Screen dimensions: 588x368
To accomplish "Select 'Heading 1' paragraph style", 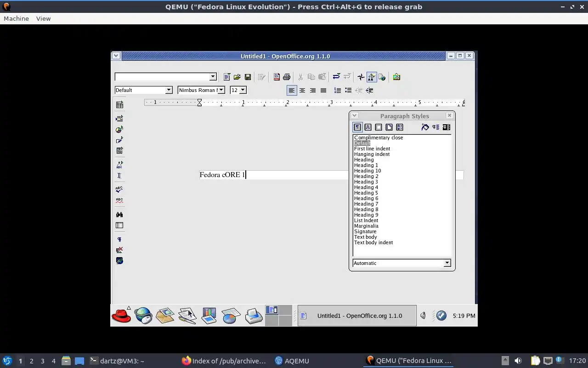I will (366, 165).
